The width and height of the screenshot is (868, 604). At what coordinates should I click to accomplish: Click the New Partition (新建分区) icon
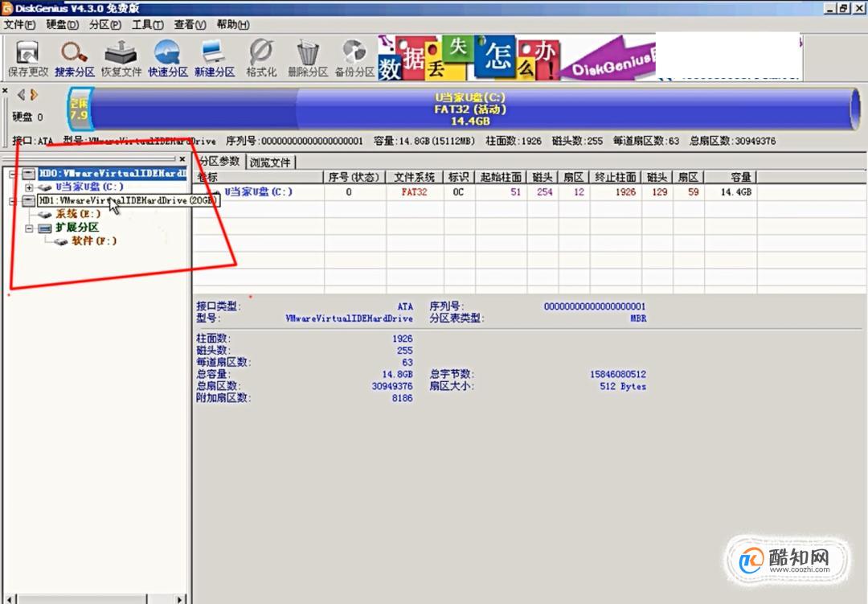(x=215, y=59)
